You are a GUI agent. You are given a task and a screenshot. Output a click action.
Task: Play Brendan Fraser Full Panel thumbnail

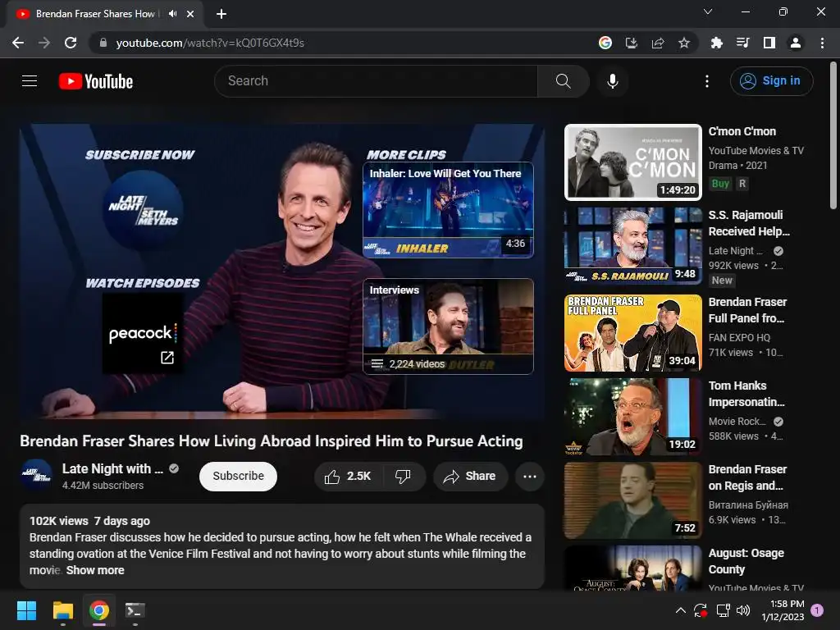click(x=632, y=333)
